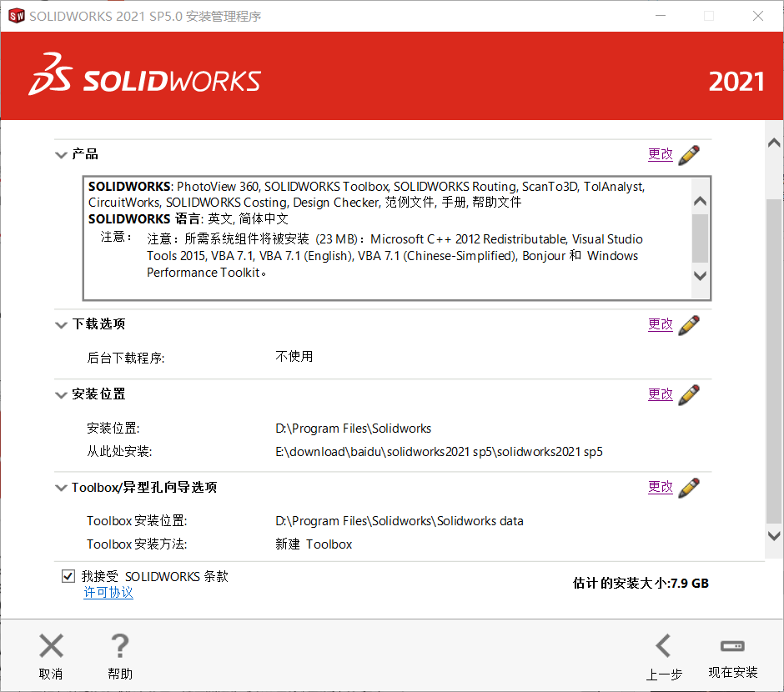The height and width of the screenshot is (692, 784).
Task: Click 更改 next to 产品
Action: click(x=660, y=153)
